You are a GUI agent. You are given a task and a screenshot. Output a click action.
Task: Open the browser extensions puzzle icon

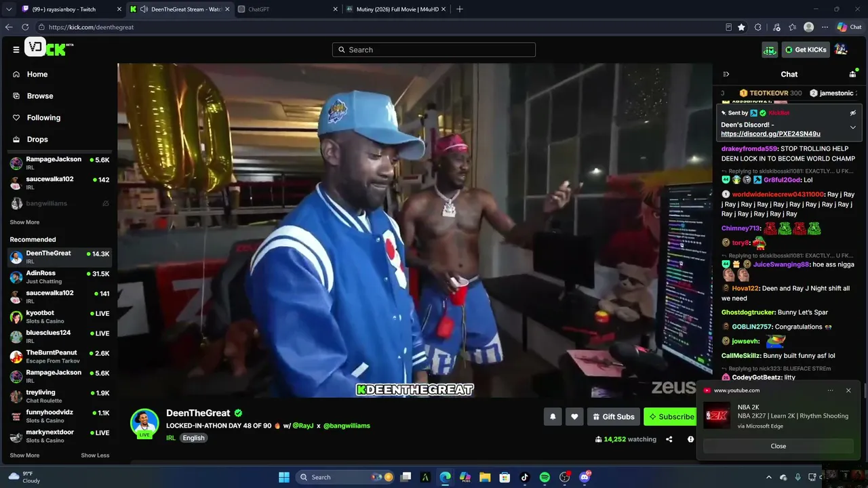click(x=758, y=27)
